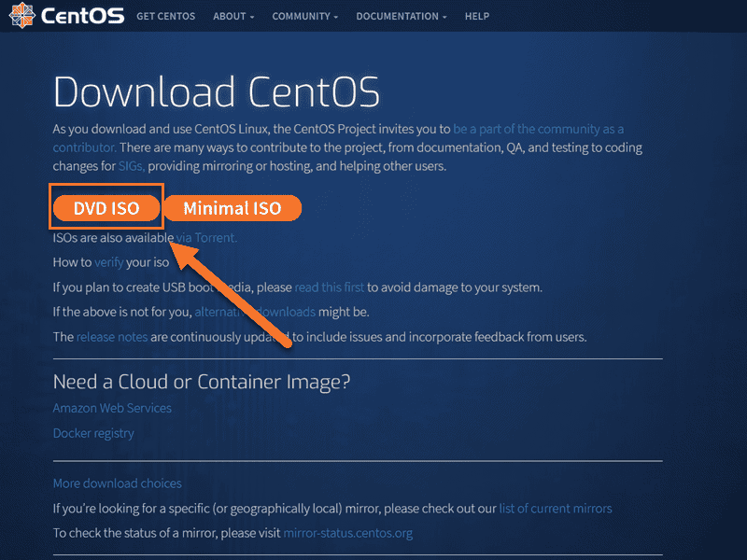Image resolution: width=747 pixels, height=560 pixels.
Task: Expand the DOCUMENTATION dropdown menu
Action: tap(402, 16)
